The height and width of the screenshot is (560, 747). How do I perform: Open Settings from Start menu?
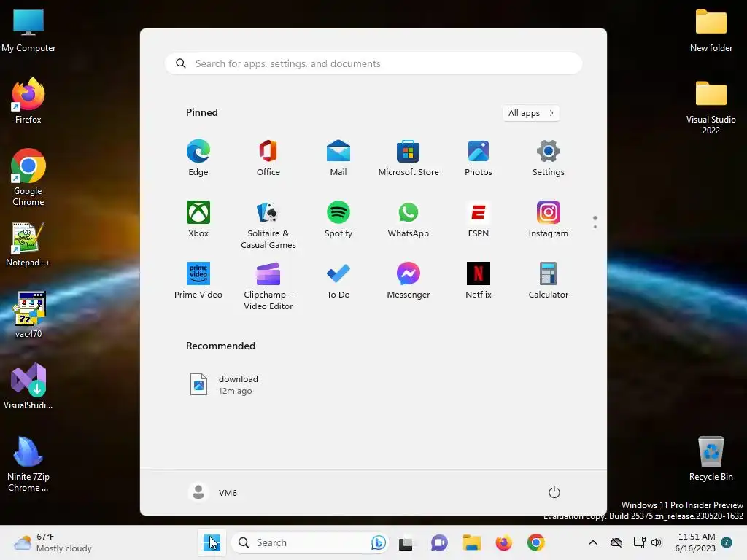click(549, 158)
